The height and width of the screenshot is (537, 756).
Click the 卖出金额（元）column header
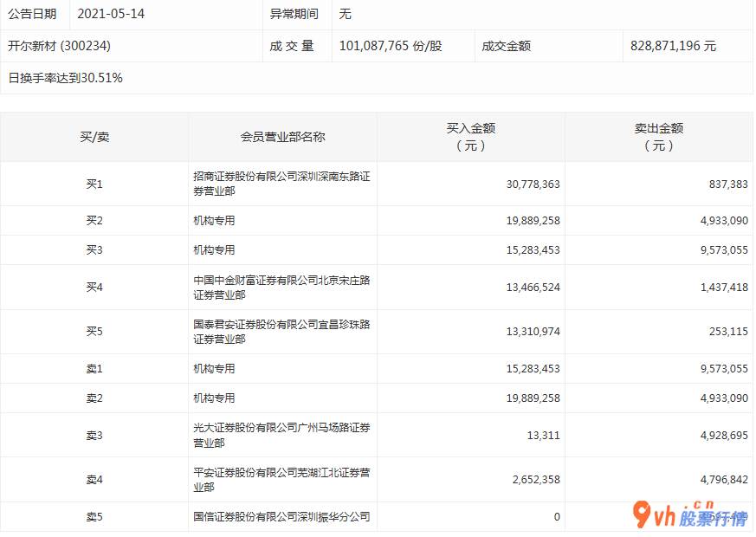click(659, 137)
